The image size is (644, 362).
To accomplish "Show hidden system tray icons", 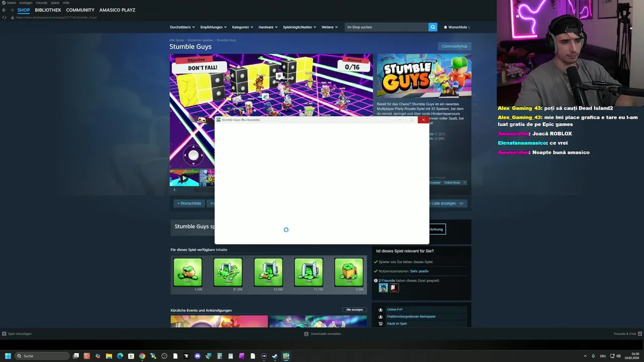I will (x=585, y=356).
